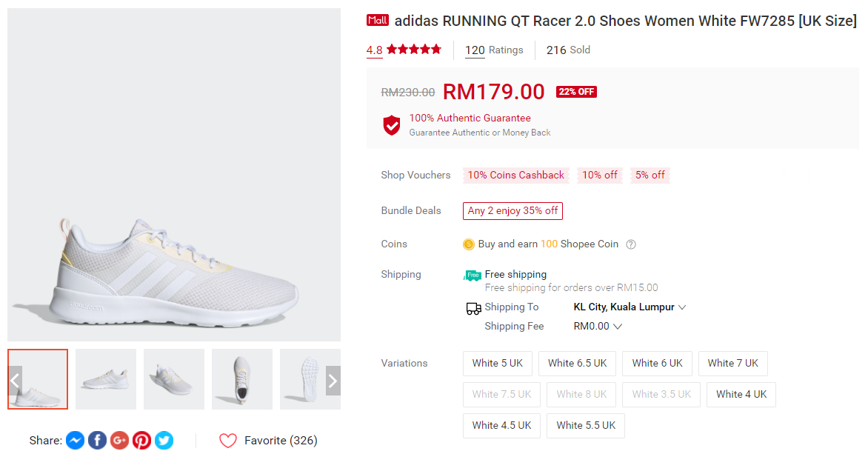Screen dimensions: 868x454
Task: Share product on Pinterest
Action: [x=141, y=441]
